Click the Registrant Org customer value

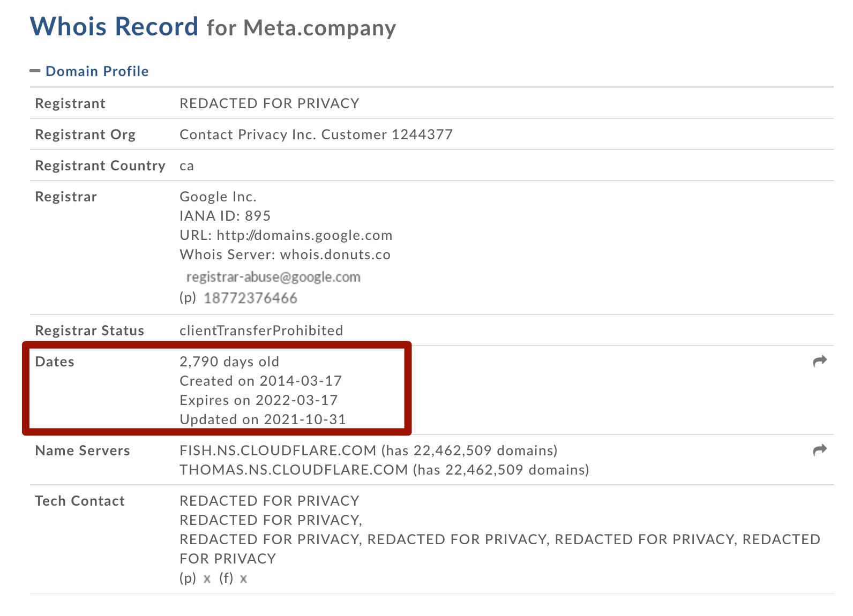pyautogui.click(x=316, y=134)
